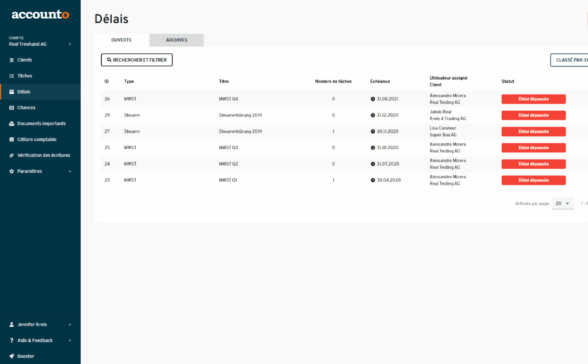Launch the Booster rocket icon
The height and width of the screenshot is (364, 588).
pos(11,356)
